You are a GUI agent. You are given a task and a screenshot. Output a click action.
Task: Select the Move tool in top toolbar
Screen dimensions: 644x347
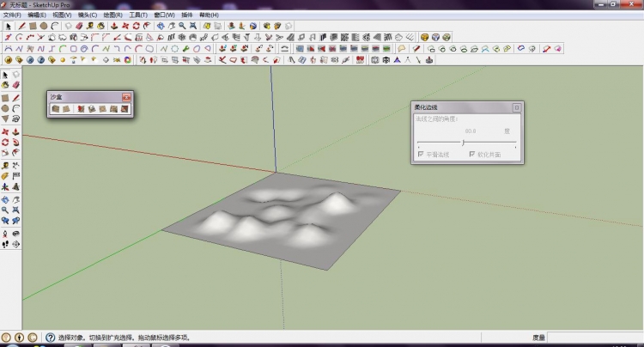pyautogui.click(x=125, y=26)
